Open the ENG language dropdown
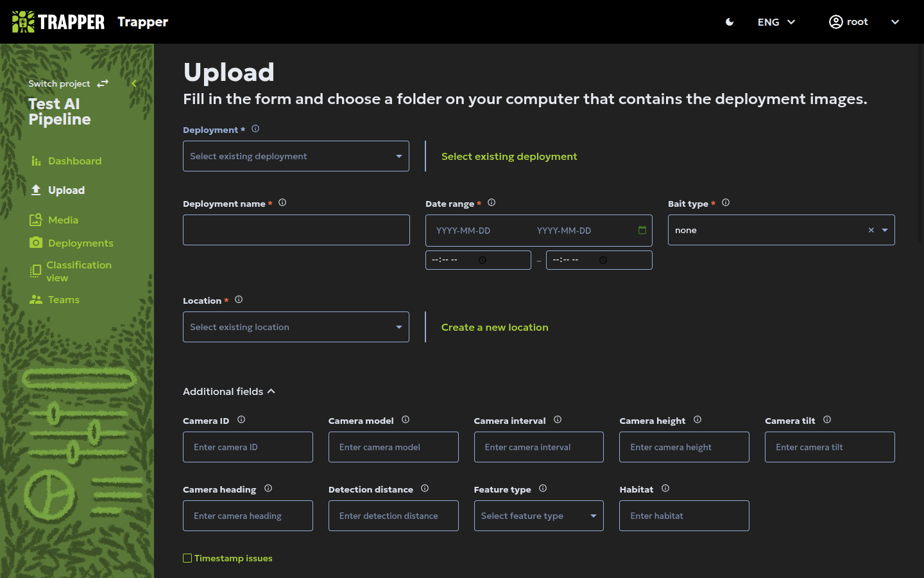The width and height of the screenshot is (924, 578). [776, 22]
